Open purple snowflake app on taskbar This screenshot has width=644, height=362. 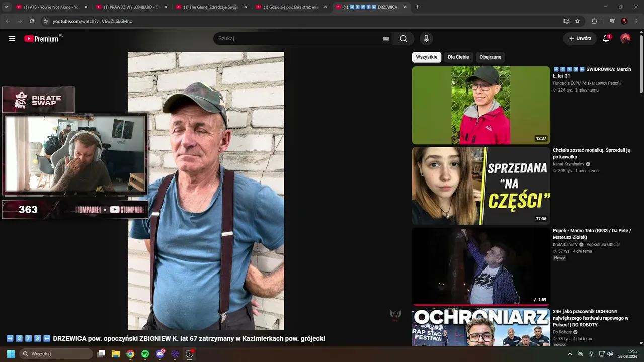[175, 354]
